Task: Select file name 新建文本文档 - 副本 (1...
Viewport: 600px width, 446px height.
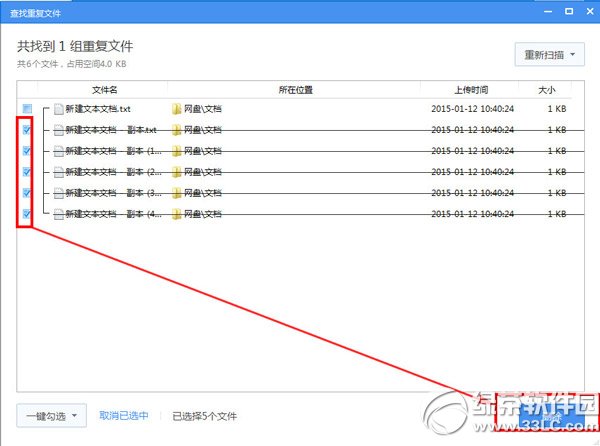Action: 113,151
